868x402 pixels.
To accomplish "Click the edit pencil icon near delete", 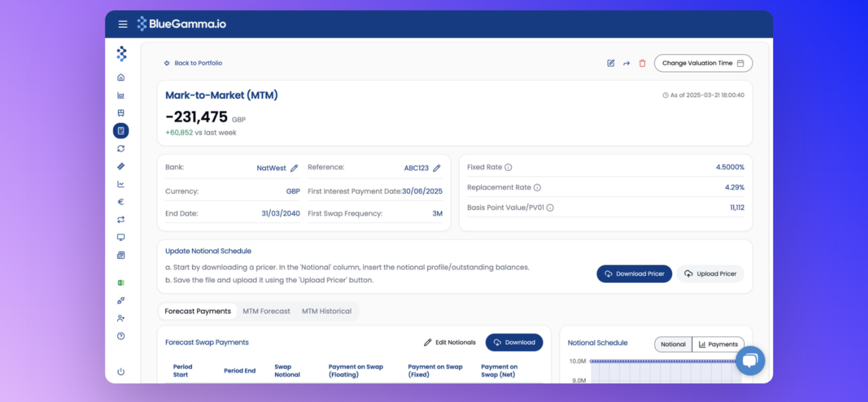I will pos(611,63).
